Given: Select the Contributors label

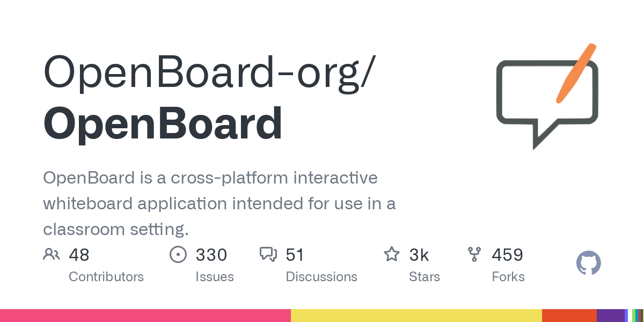Looking at the screenshot, I should 106,277.
